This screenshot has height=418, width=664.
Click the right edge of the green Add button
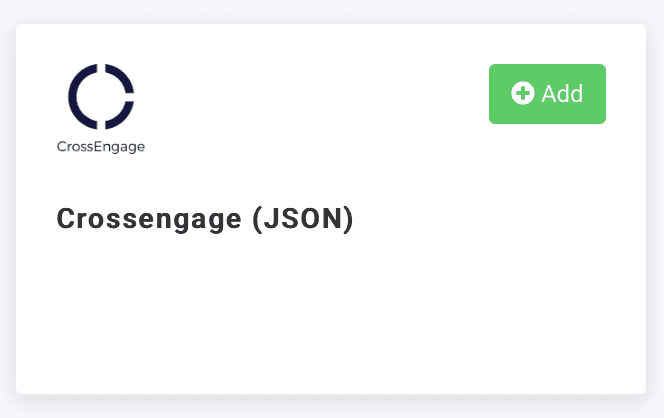tap(600, 94)
